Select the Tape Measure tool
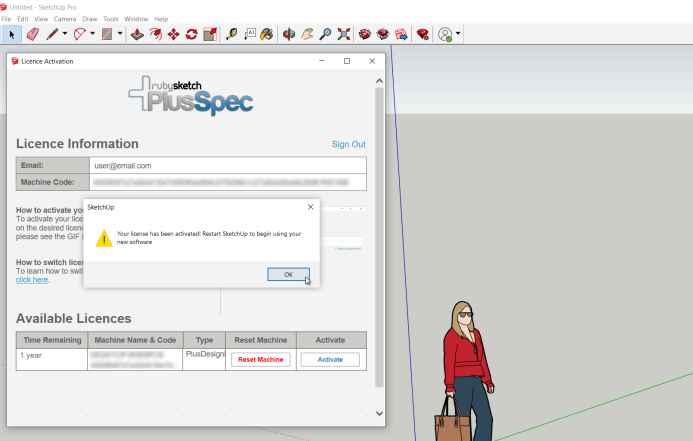 [231, 34]
